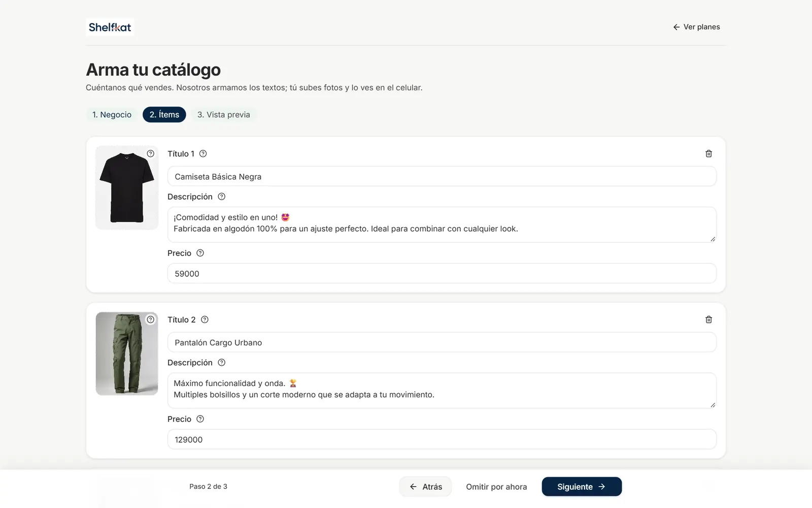Click the Arma tu catálogo heading
The image size is (812, 508).
click(153, 70)
